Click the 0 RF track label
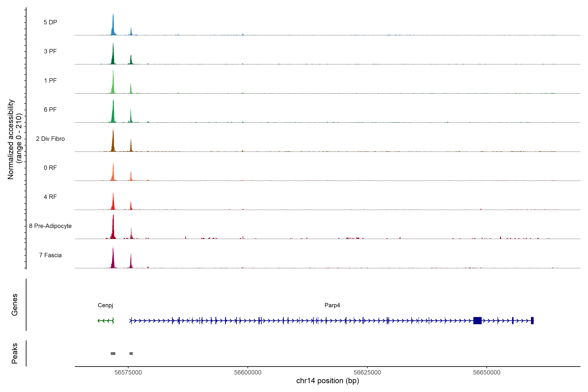The image size is (588, 392). coord(50,168)
